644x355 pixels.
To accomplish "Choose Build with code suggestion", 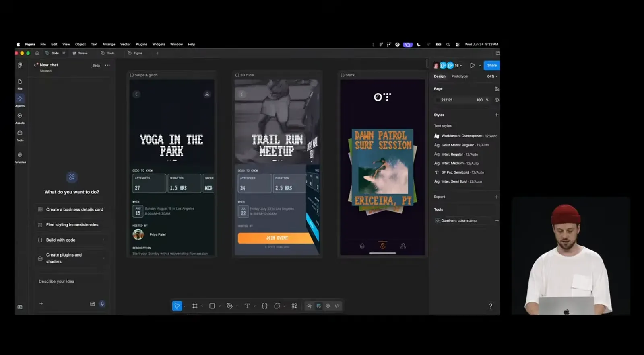I will click(71, 240).
